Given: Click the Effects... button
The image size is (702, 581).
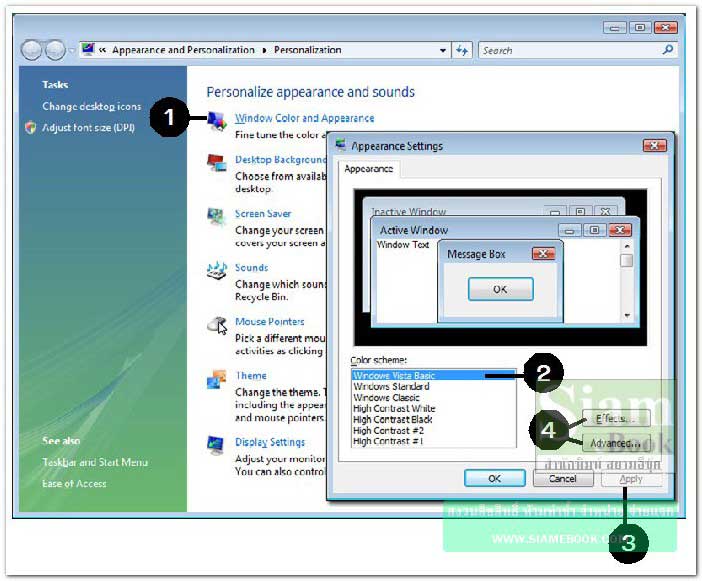Looking at the screenshot, I should (616, 418).
